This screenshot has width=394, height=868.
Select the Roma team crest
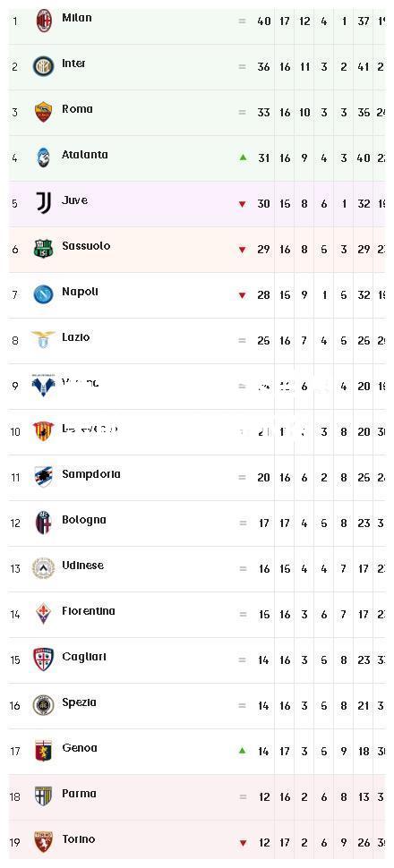(43, 112)
